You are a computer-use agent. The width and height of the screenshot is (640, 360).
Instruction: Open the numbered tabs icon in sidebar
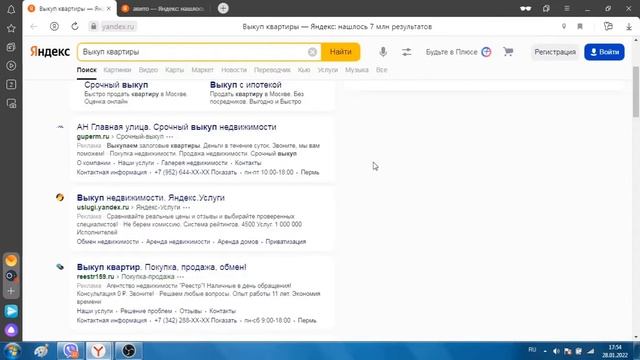(x=11, y=84)
